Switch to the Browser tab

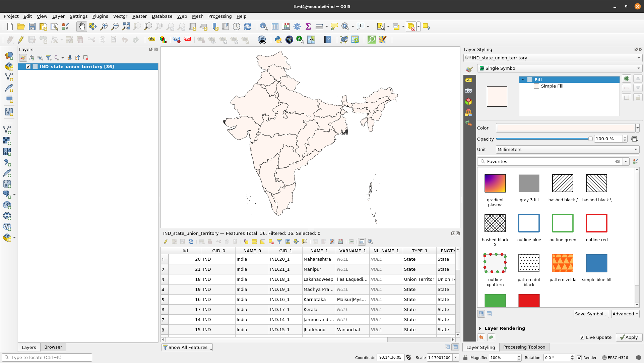coord(53,347)
